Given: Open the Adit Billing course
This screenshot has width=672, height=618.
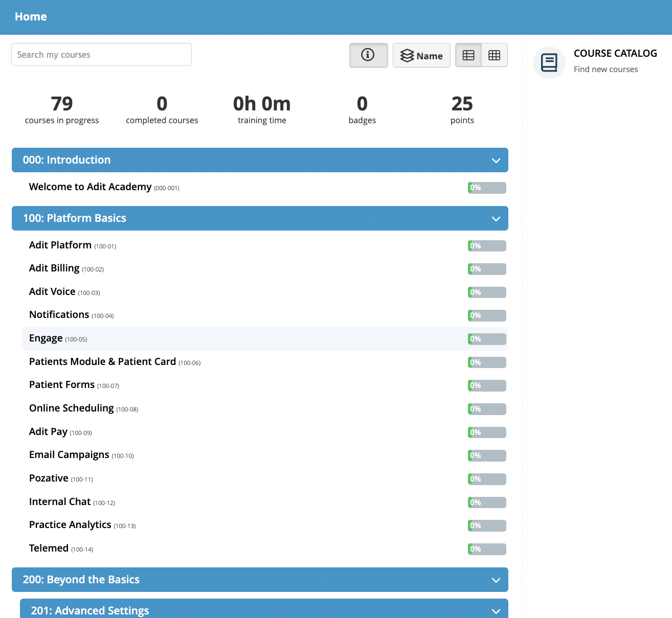Looking at the screenshot, I should coord(54,268).
